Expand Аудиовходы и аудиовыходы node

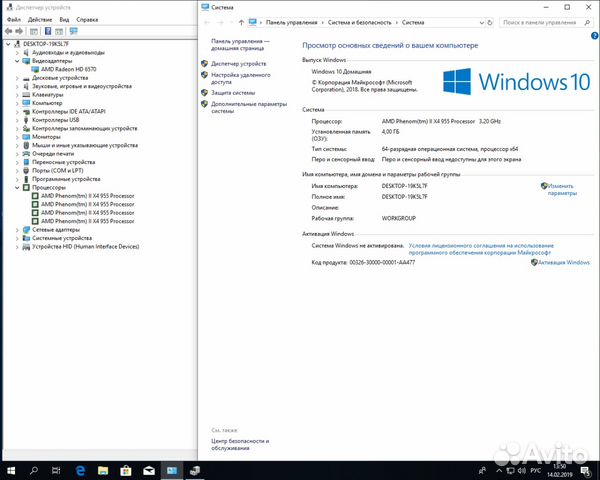pos(17,52)
